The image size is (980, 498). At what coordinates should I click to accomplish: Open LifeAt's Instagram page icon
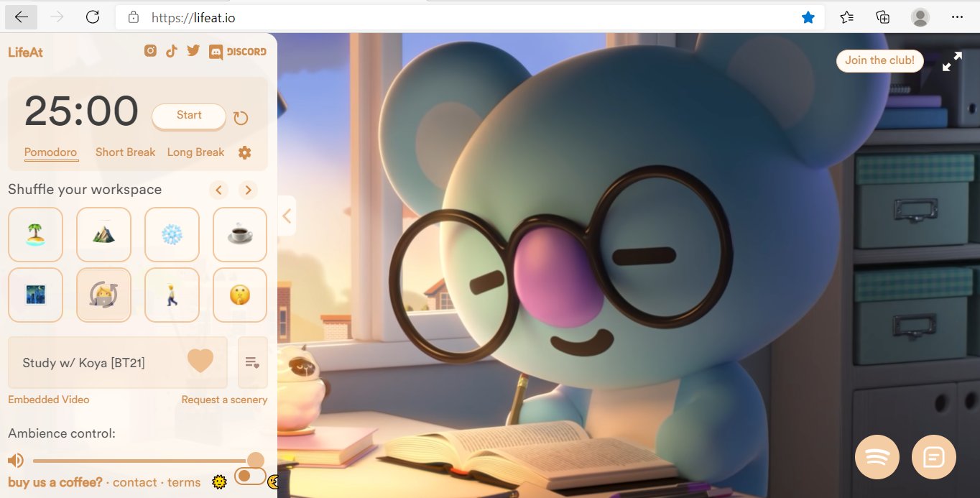(150, 51)
